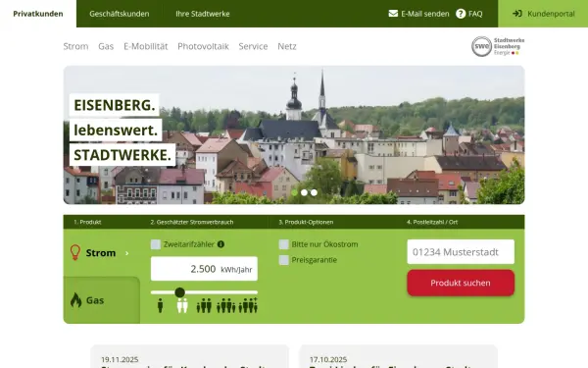Open the Strom navigation menu
This screenshot has height=368, width=588.
tap(75, 46)
